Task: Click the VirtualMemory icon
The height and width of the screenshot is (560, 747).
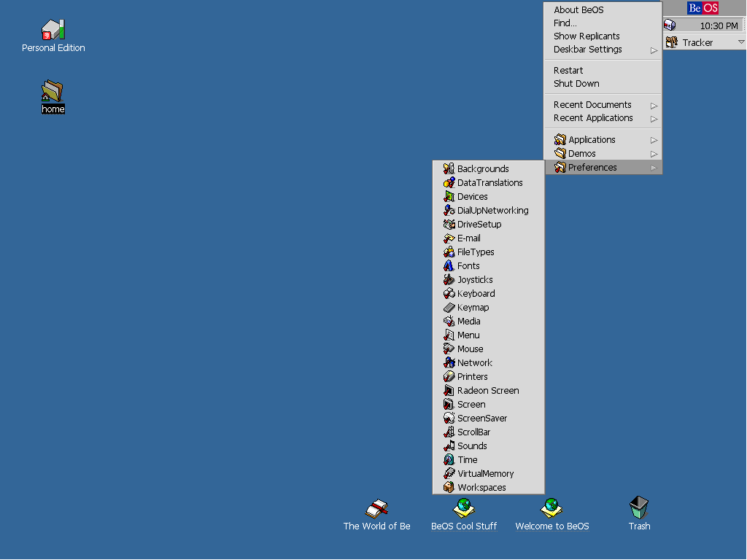Action: (449, 473)
